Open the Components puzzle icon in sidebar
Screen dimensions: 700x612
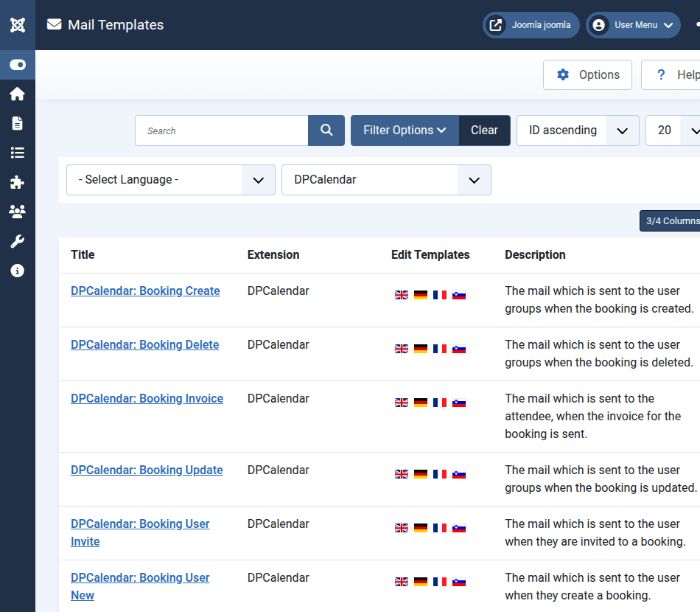[x=18, y=182]
